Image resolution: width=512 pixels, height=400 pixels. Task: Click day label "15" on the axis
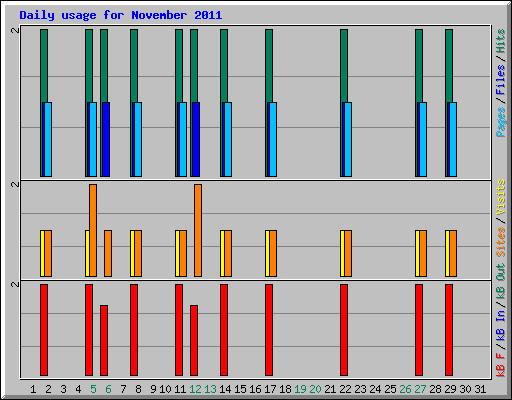[240, 389]
